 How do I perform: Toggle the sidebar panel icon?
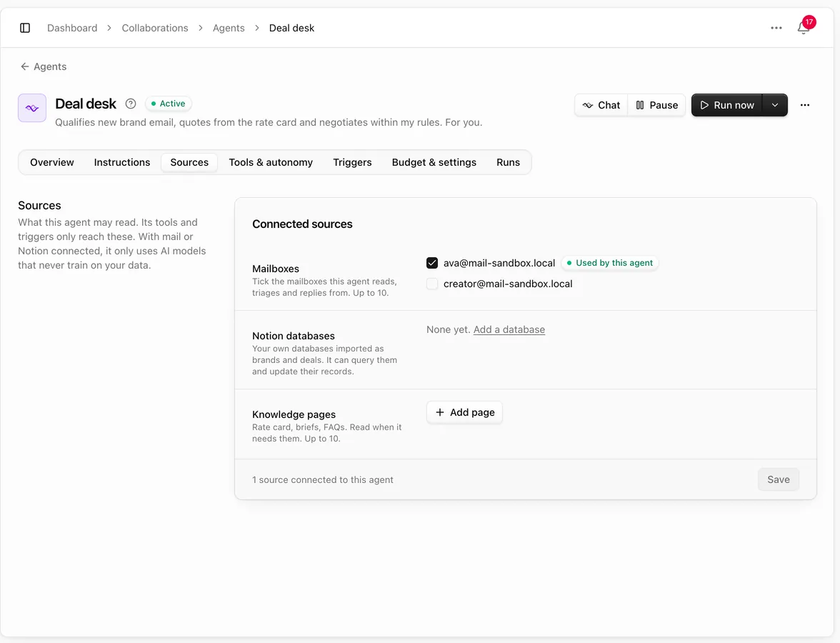(x=24, y=28)
